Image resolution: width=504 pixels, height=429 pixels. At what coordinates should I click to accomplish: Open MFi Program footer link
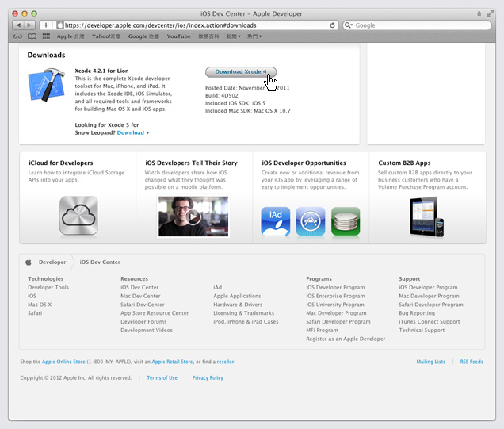coord(322,330)
